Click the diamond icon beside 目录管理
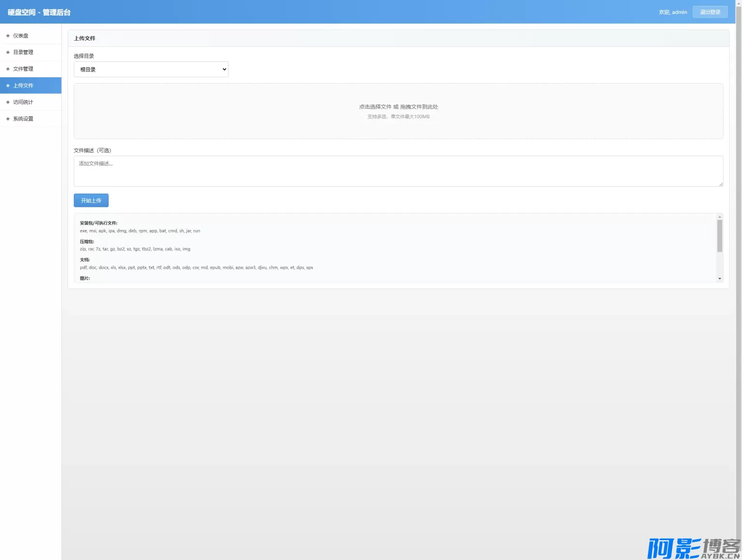 point(8,52)
